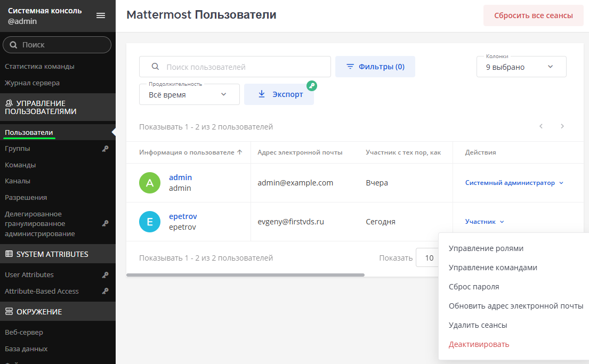Screen dimensions: 589x364
Task: Click the key icon next to Группы
Action: tap(106, 148)
